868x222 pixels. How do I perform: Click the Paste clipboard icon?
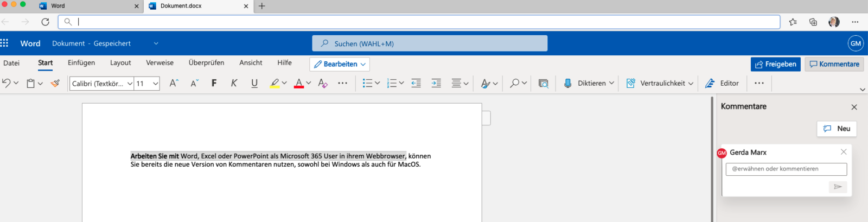31,83
